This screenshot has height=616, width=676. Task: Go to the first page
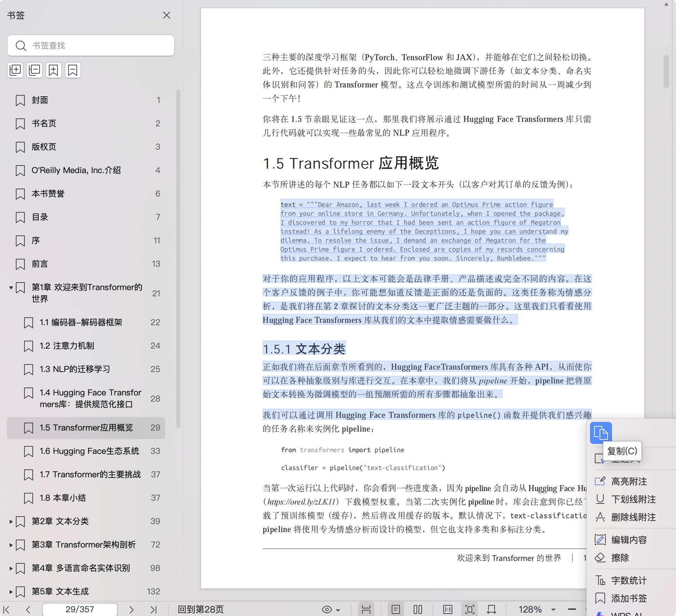pos(7,609)
